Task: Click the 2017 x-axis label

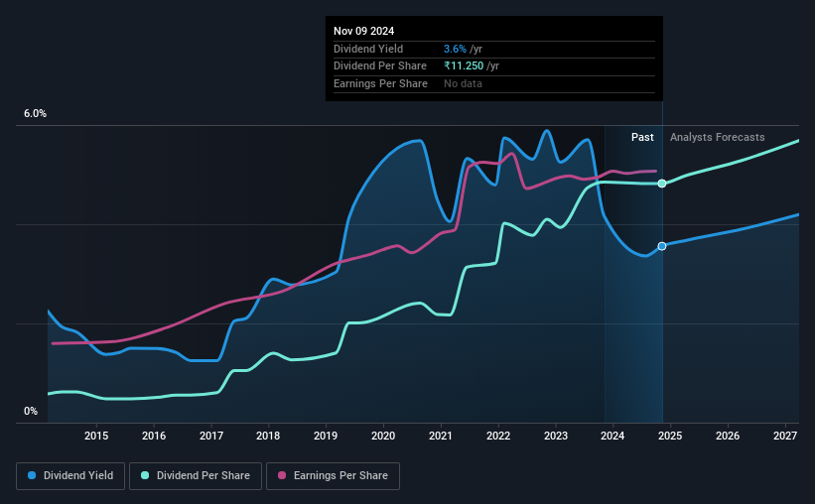Action: click(x=211, y=436)
